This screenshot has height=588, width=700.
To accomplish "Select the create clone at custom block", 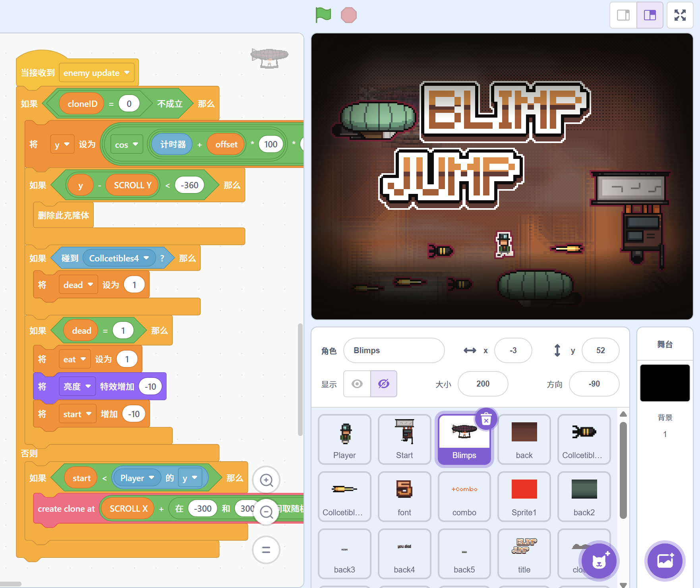I will 66,509.
